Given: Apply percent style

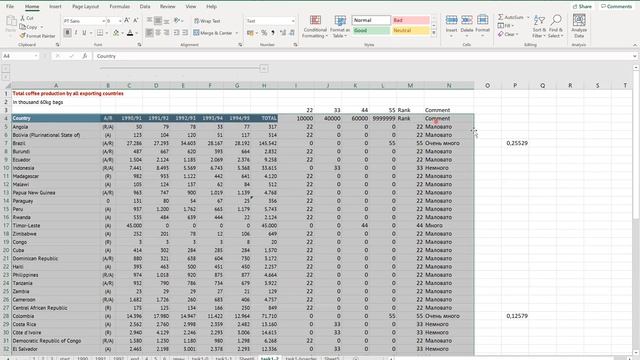Looking at the screenshot, I should pos(264,33).
